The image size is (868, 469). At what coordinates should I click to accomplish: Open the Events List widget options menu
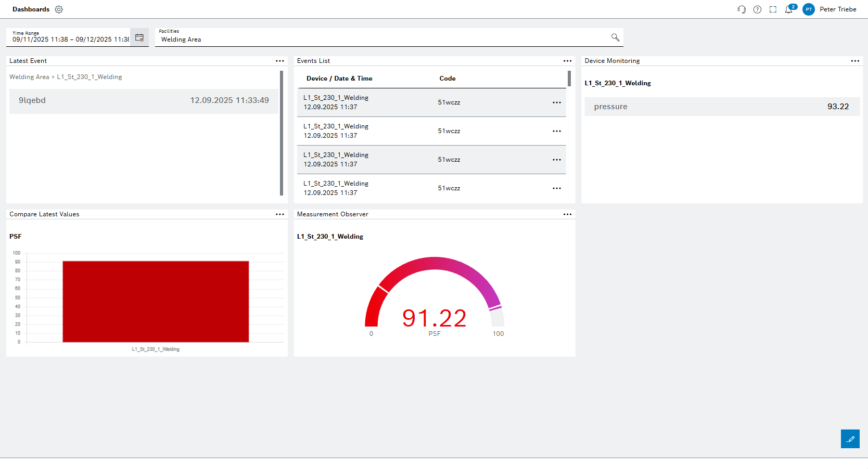[568, 61]
